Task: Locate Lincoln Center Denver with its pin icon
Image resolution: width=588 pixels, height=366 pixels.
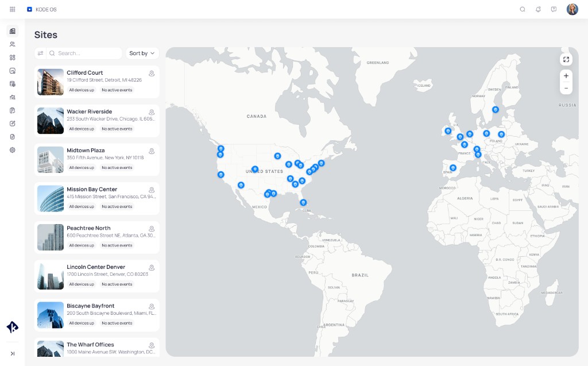Action: [152, 268]
